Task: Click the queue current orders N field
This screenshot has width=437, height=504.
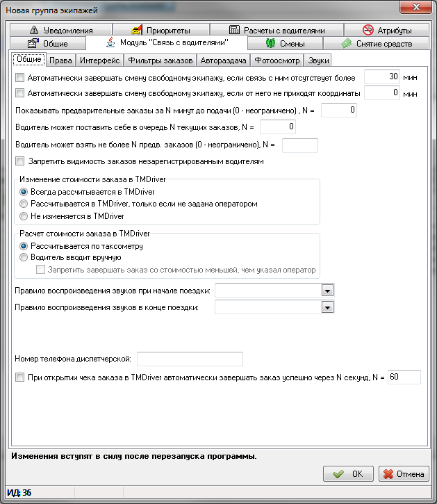Action: tap(278, 127)
